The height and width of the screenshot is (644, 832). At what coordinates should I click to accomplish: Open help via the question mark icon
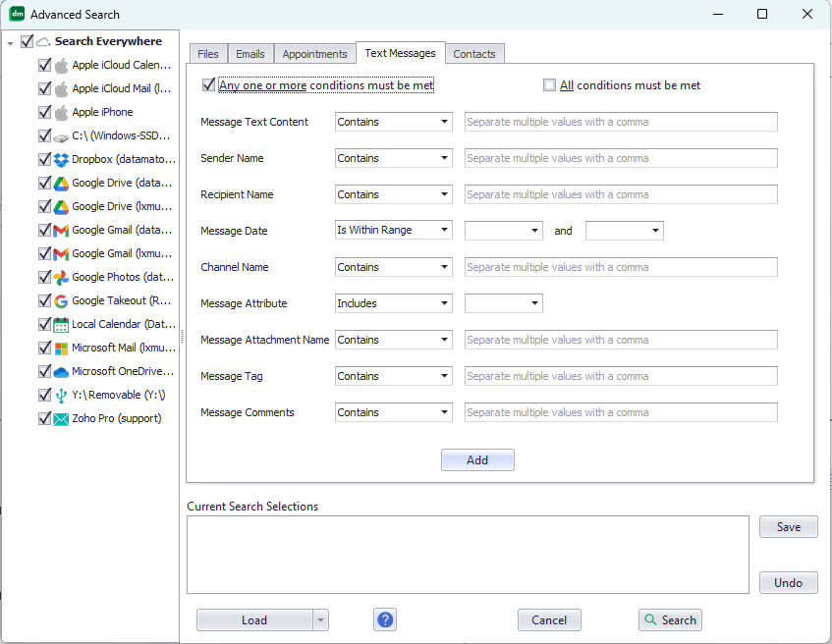(384, 619)
